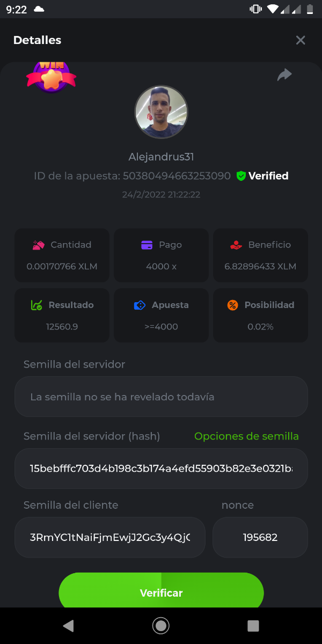Tap the unrevealed server seed field
Image resolution: width=322 pixels, height=644 pixels.
click(161, 397)
